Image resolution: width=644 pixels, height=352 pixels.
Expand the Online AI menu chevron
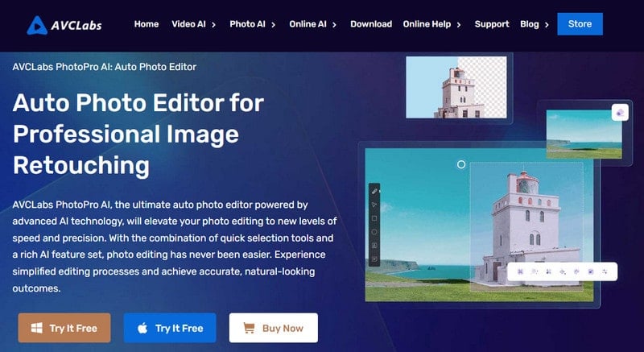[334, 25]
